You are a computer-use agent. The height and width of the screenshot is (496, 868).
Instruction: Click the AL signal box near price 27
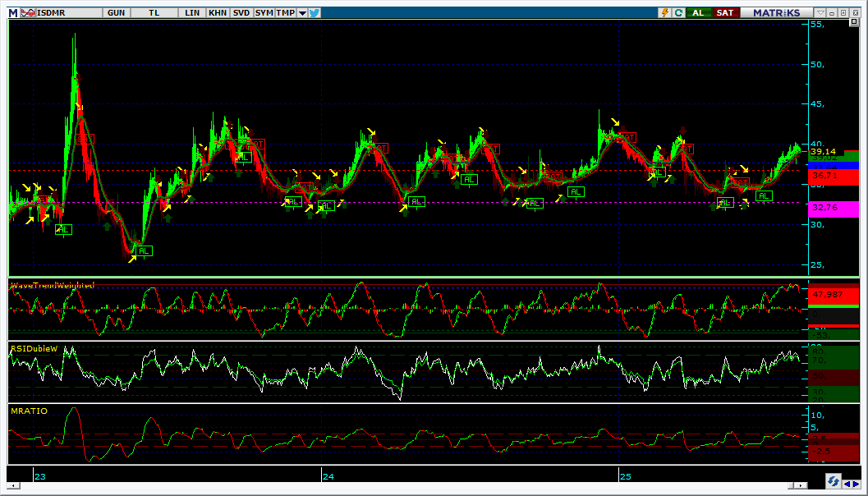coord(144,250)
